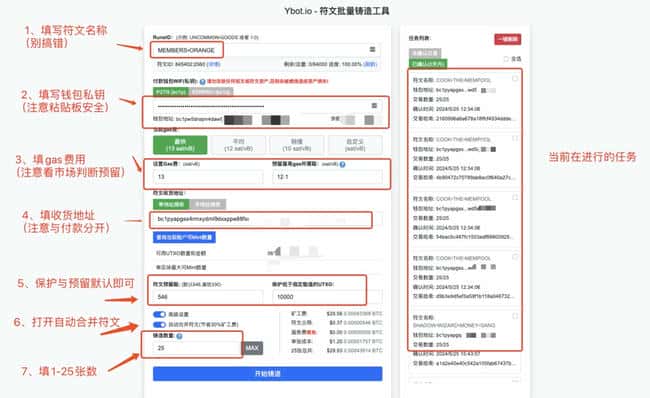Toggle the auto-merge runes switch
Screen dimensions: 650x398
click(159, 324)
